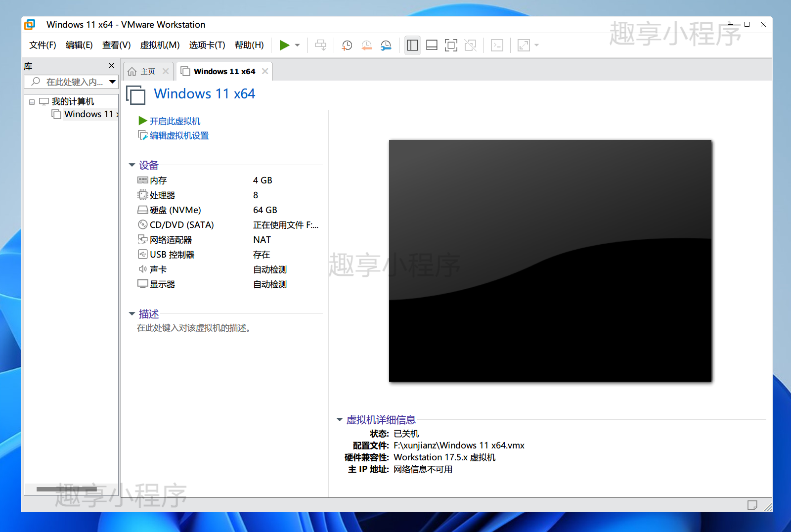Close the 库 library panel

coord(111,66)
